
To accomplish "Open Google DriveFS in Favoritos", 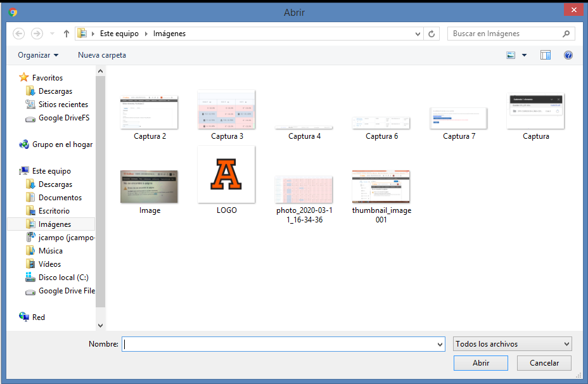I will [x=63, y=118].
